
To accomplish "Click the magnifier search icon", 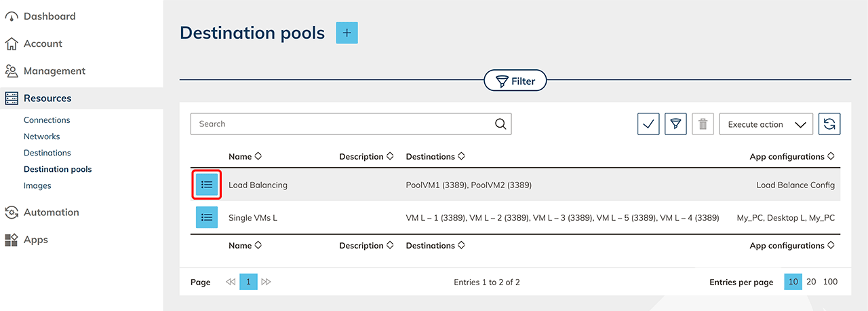I will pyautogui.click(x=500, y=124).
